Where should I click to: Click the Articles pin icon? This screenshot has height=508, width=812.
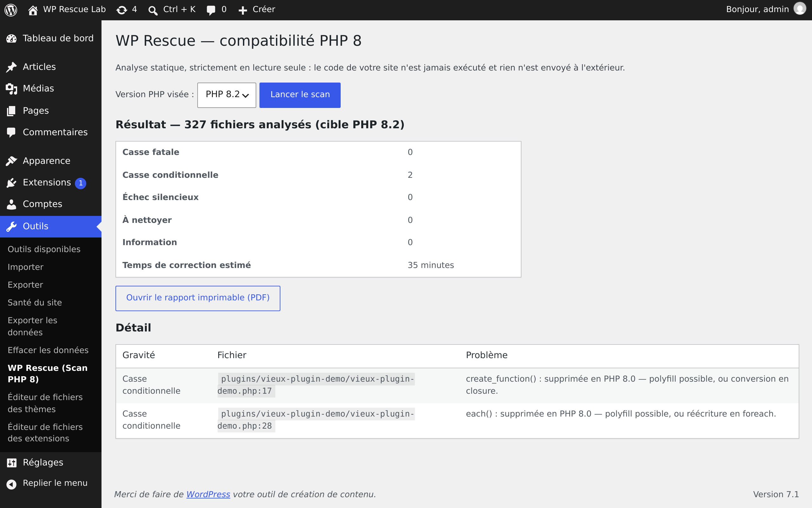click(x=11, y=67)
